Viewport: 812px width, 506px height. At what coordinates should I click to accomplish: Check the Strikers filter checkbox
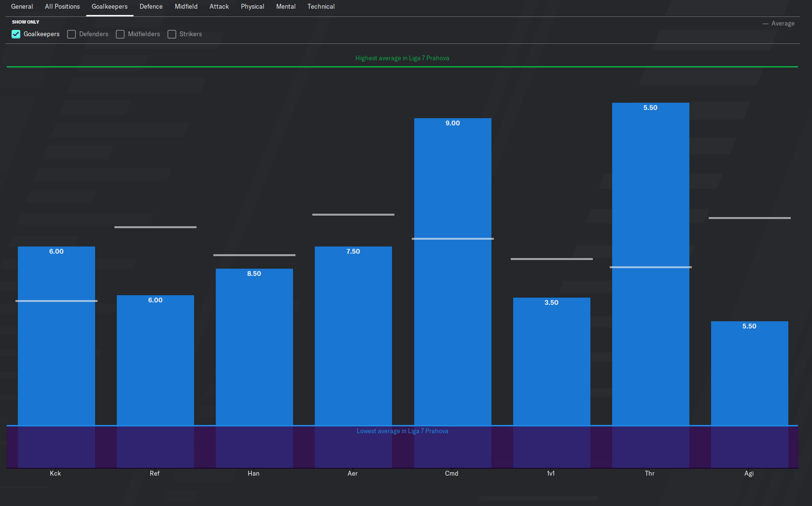pyautogui.click(x=172, y=34)
